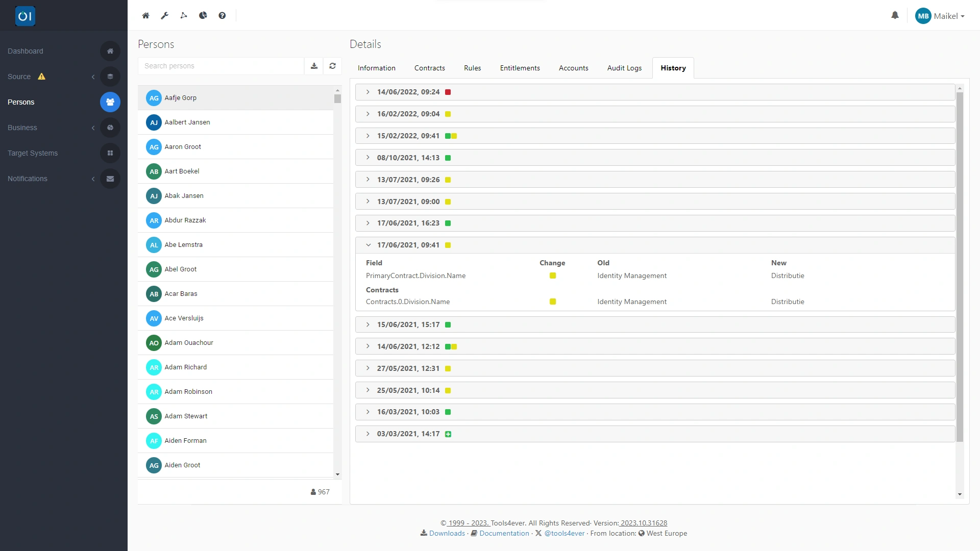The height and width of the screenshot is (551, 980).
Task: Click the Downloads footer link
Action: coord(447,533)
